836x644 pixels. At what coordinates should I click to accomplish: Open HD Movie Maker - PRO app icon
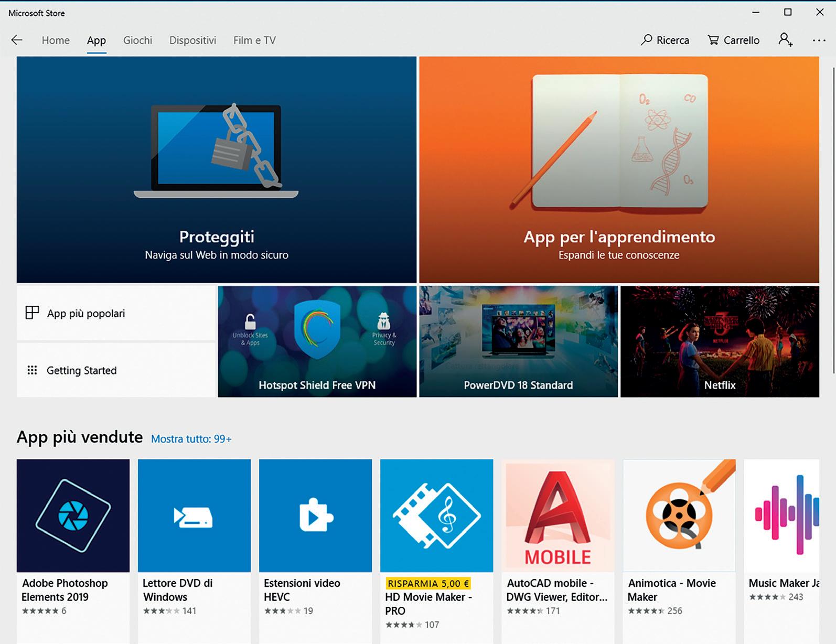(x=436, y=516)
